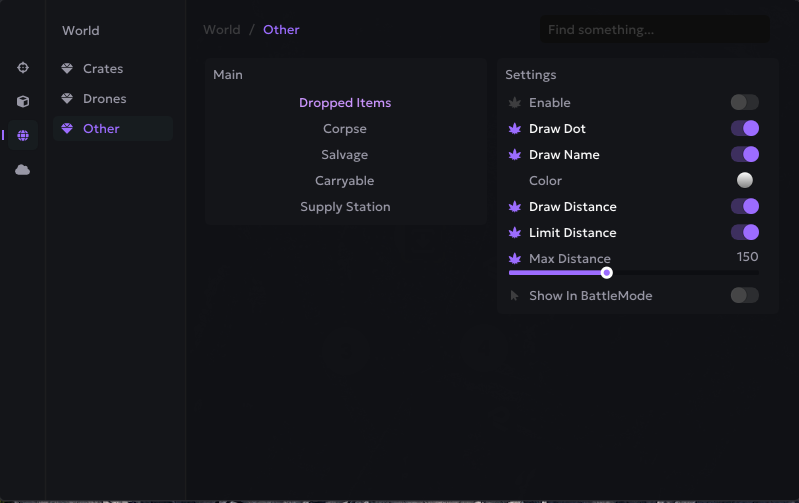Turn on the Enable toggle
The width and height of the screenshot is (799, 503).
(x=744, y=102)
